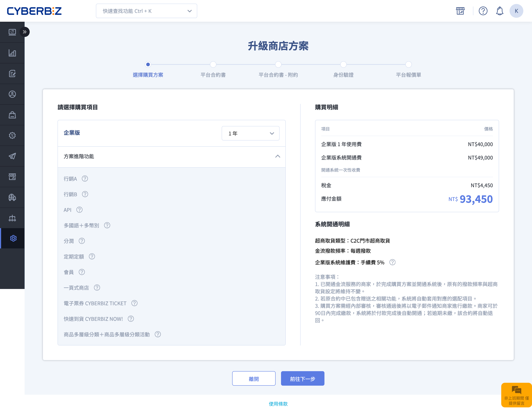
Task: Show help tooltip for 行銷A
Action: [x=85, y=179]
